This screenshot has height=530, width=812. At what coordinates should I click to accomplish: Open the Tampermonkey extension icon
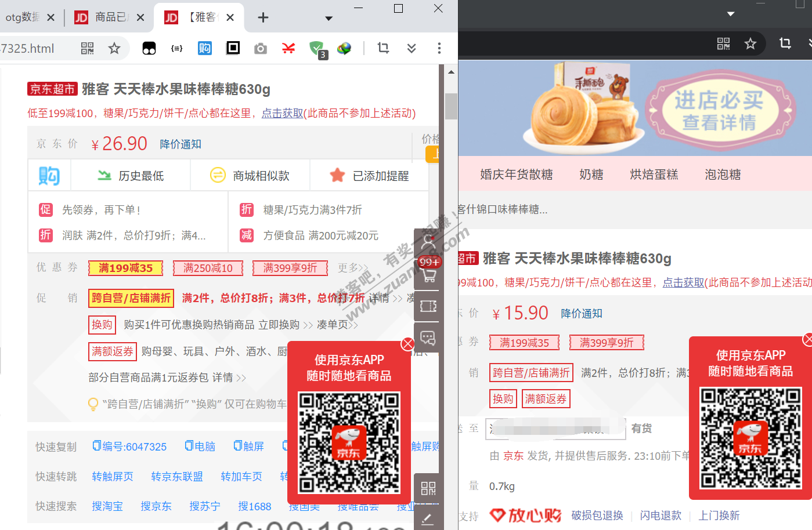pyautogui.click(x=149, y=48)
